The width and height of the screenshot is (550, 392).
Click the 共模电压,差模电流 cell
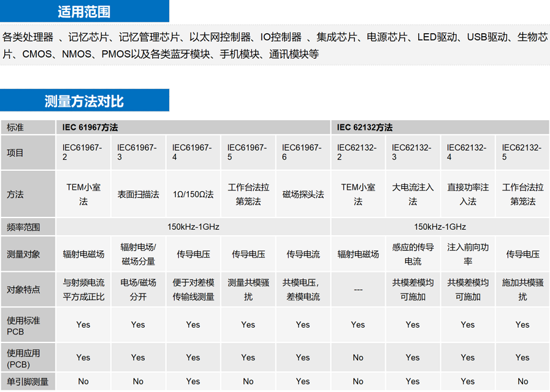pos(303,289)
